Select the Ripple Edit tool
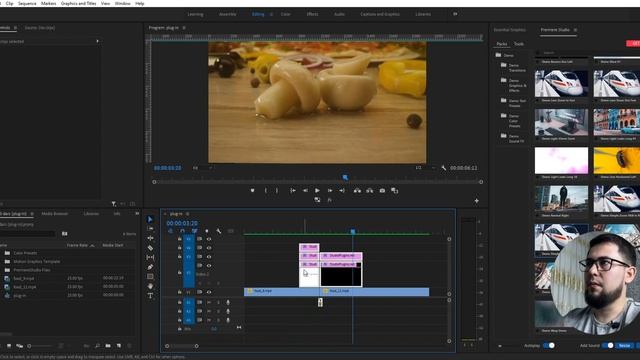The width and height of the screenshot is (640, 360). click(x=150, y=238)
